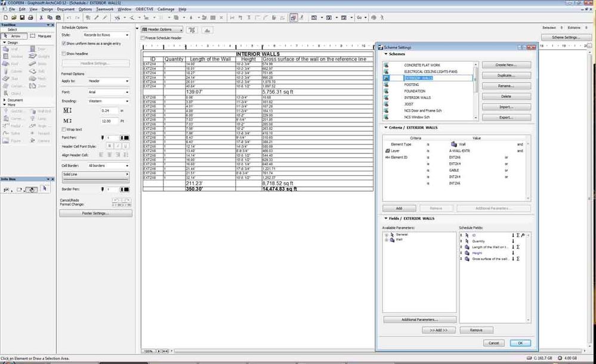Screen dimensions: 596x364
Task: Open the Cell Border All borders dropdown
Action: click(x=108, y=165)
